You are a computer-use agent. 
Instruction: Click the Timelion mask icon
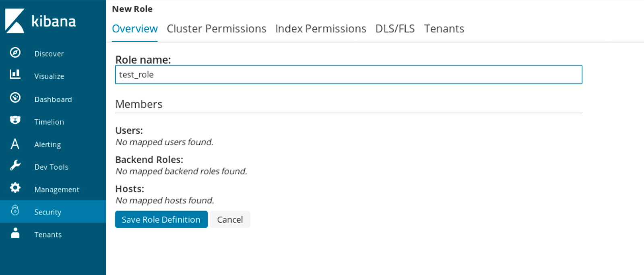15,120
